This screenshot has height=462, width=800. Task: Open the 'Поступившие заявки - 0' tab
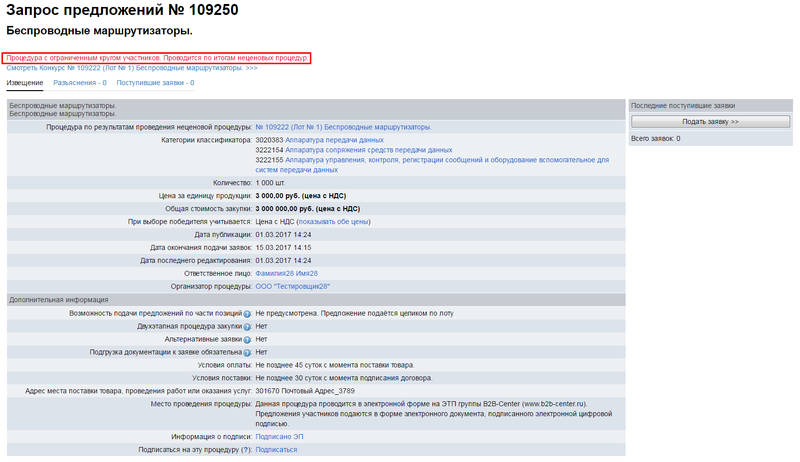tap(155, 83)
